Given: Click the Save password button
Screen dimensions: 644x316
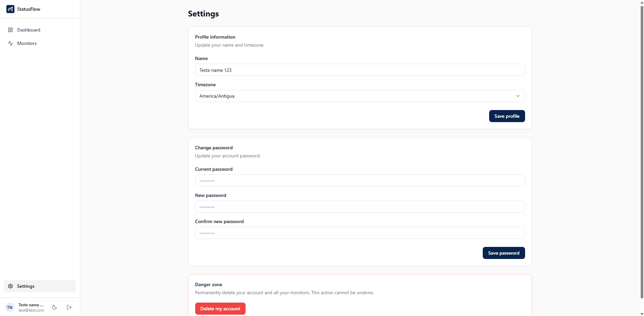Looking at the screenshot, I should pyautogui.click(x=504, y=253).
